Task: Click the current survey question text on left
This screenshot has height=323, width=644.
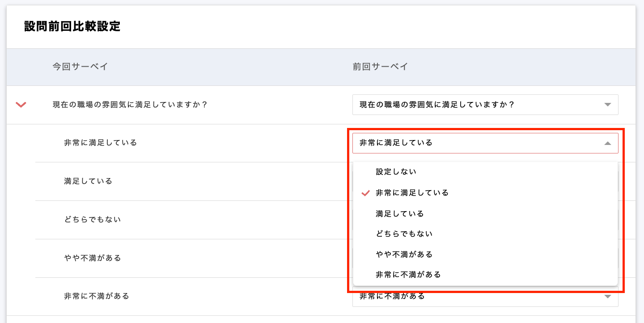Action: click(x=130, y=105)
